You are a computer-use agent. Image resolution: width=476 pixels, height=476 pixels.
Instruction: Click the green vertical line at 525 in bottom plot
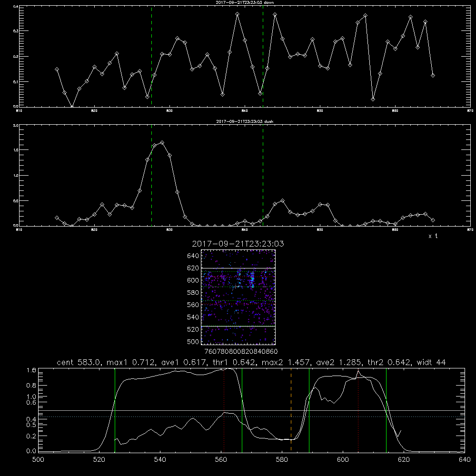[115, 410]
